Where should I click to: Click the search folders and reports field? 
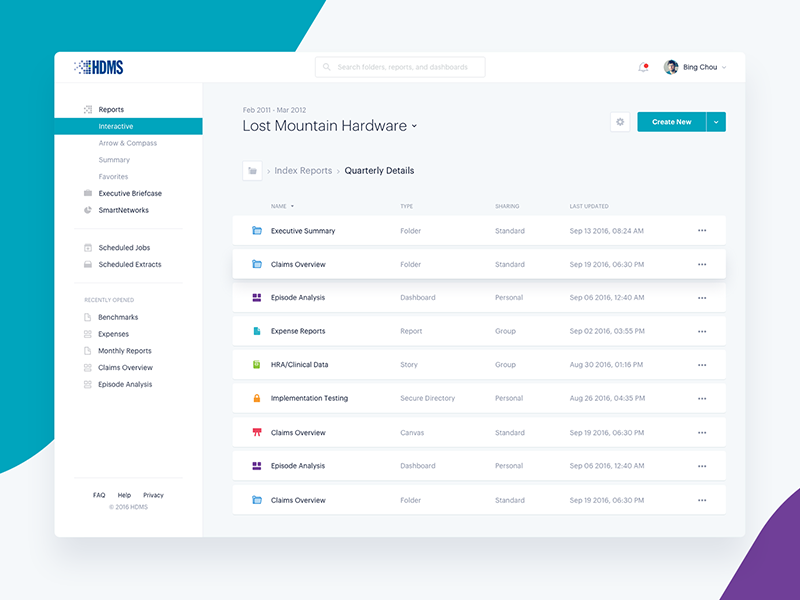tap(400, 67)
